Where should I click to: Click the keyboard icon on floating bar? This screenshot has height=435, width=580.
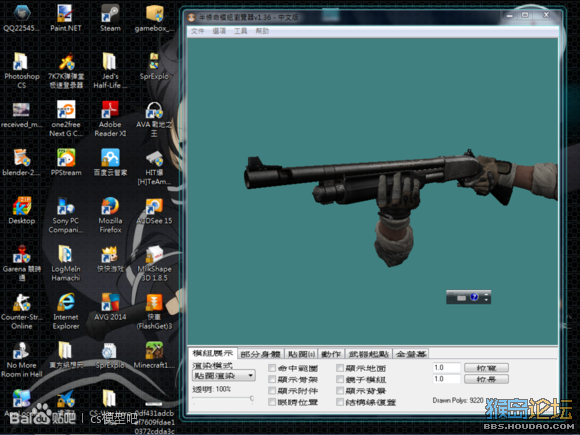click(461, 297)
